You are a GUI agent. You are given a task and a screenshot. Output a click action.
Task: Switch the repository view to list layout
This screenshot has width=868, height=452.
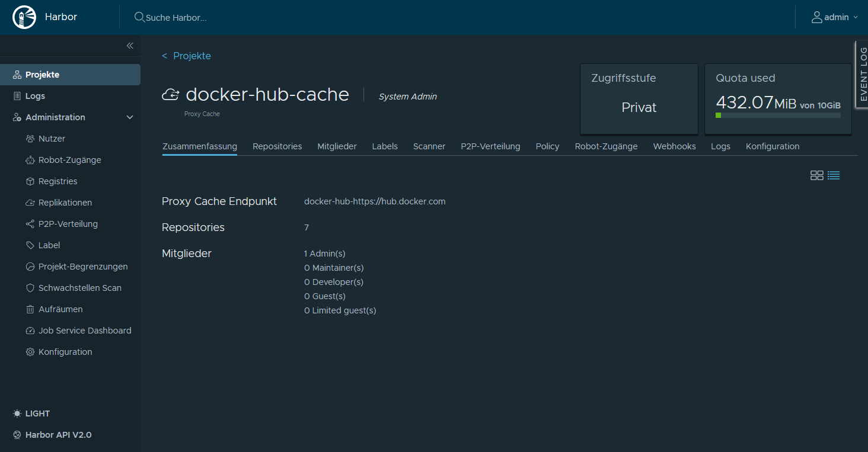pyautogui.click(x=834, y=175)
